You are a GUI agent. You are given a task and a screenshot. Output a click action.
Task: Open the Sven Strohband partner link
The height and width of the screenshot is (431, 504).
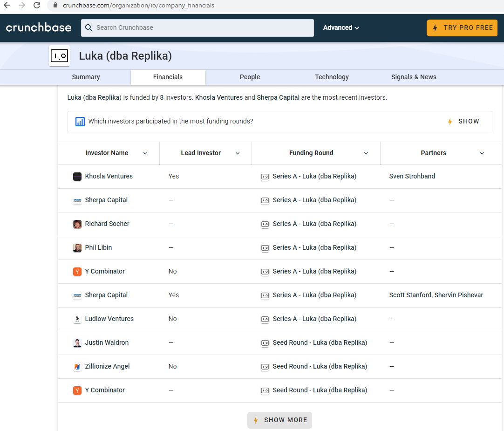(x=412, y=176)
